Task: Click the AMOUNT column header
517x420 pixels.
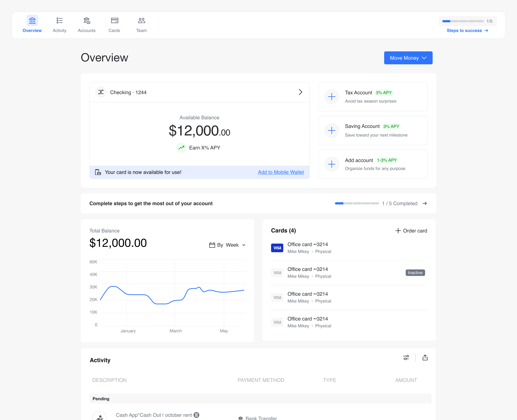Action: (x=406, y=380)
